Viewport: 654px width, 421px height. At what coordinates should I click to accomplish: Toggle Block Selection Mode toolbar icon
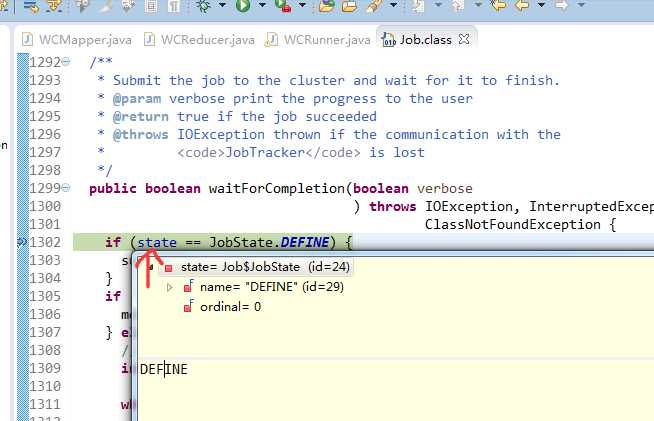(151, 5)
